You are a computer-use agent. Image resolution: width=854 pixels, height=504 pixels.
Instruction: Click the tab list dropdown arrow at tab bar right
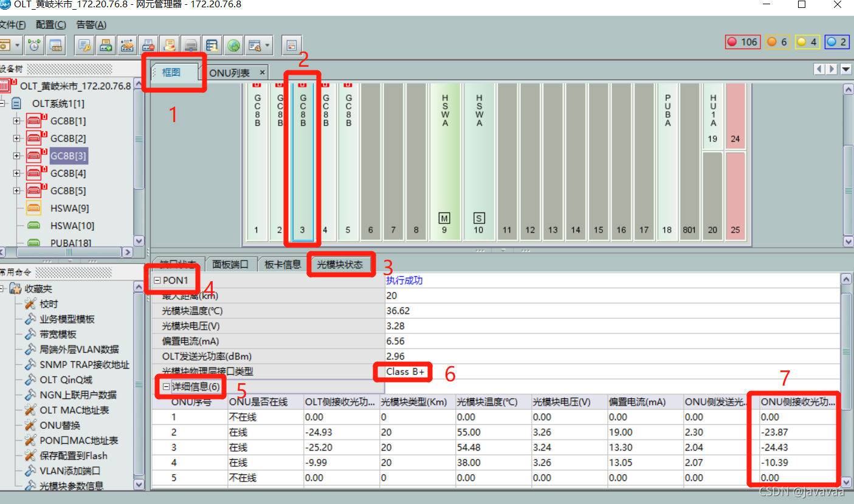pos(845,70)
